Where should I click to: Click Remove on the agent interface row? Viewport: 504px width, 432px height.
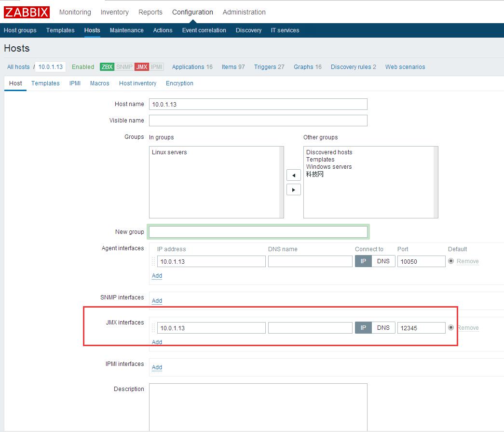coord(468,261)
